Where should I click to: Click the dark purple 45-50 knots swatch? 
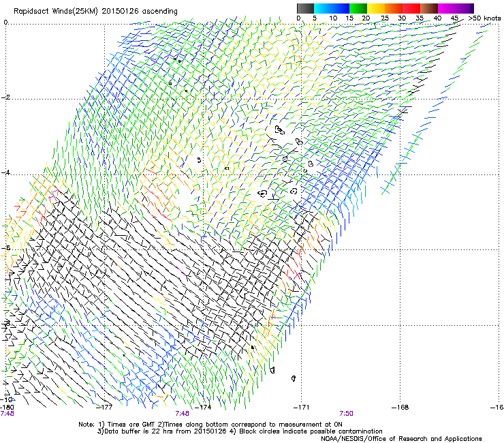tap(464, 8)
